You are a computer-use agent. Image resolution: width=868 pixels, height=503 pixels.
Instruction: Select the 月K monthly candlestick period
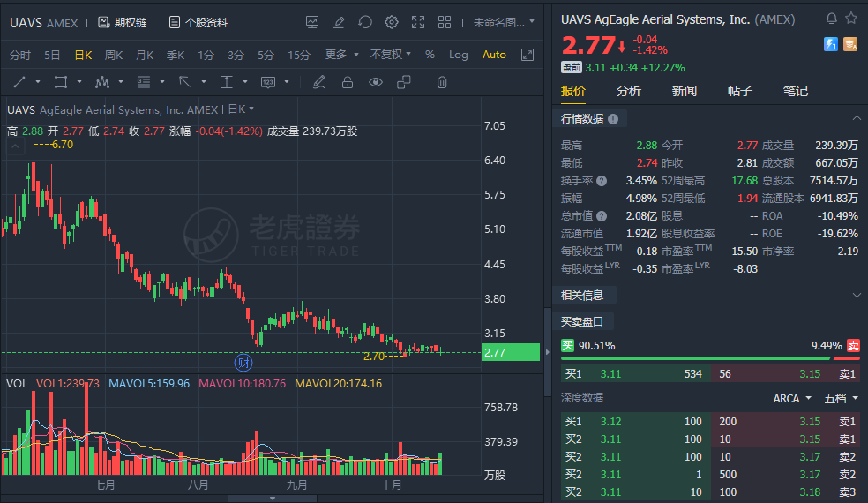[145, 55]
